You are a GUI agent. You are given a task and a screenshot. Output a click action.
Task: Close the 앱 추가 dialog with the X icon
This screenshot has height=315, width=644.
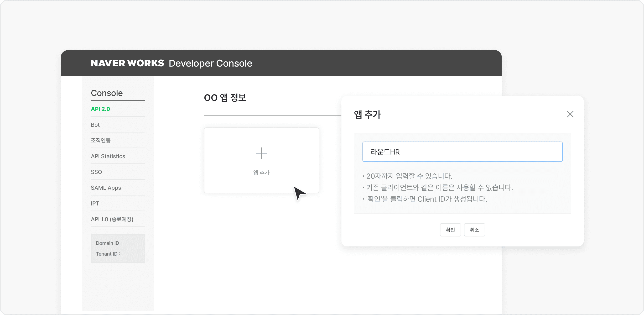pos(570,114)
